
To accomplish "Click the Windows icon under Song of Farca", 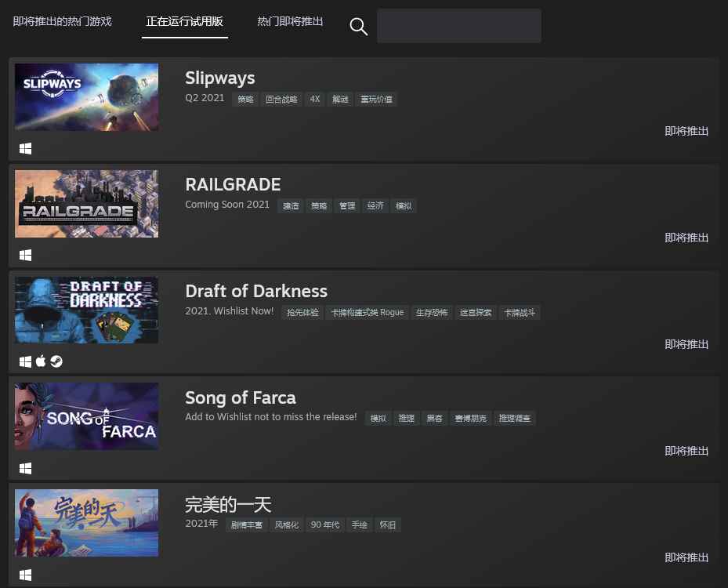I will click(x=25, y=468).
